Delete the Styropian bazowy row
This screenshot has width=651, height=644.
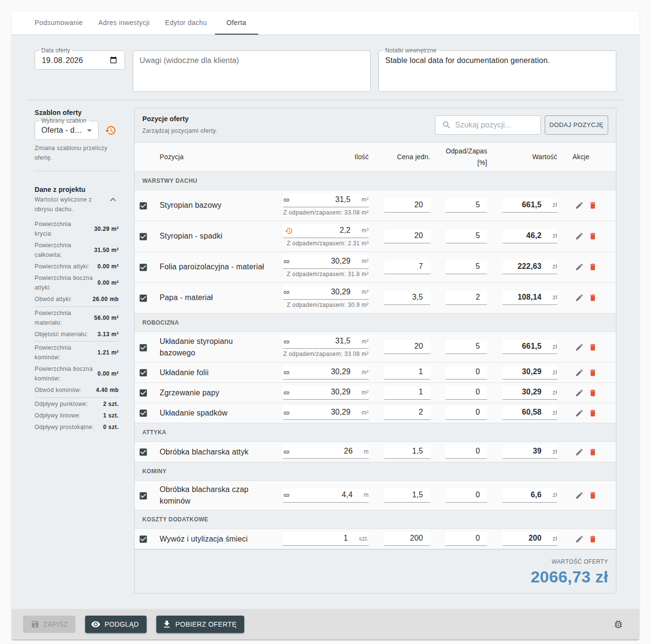tap(593, 205)
